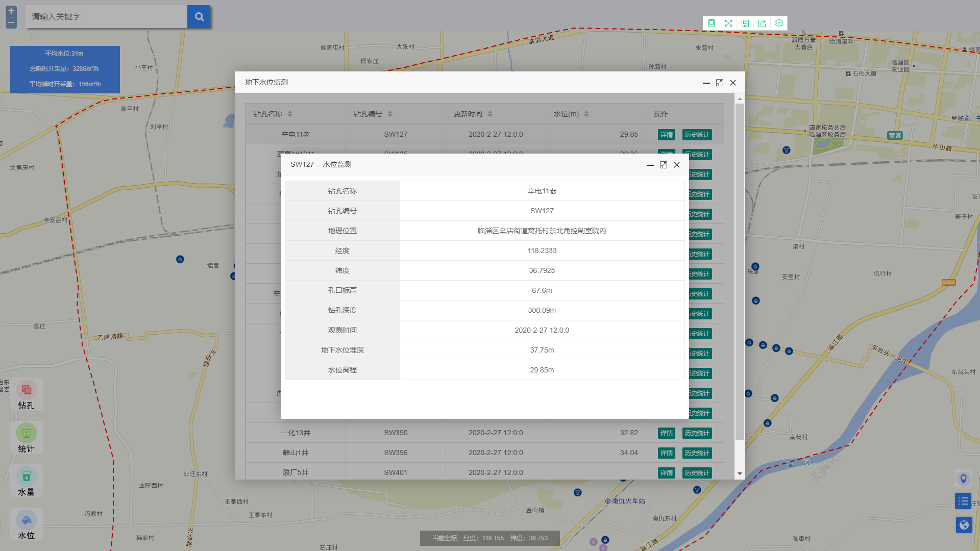This screenshot has height=551, width=980.
Task: Click the share/export arrow toolbar icon
Action: [x=762, y=23]
